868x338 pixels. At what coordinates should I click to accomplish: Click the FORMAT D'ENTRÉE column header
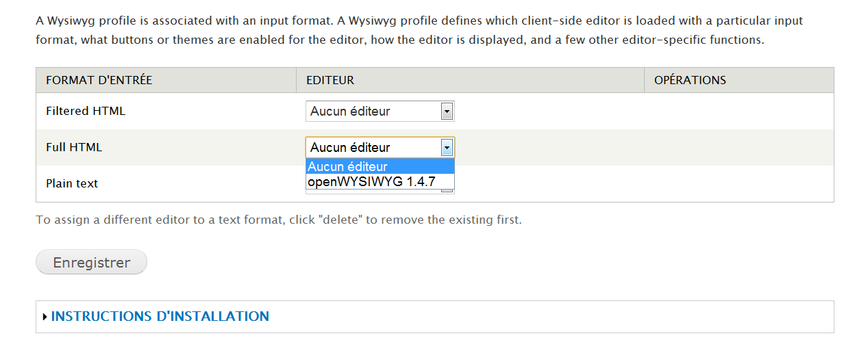click(99, 80)
